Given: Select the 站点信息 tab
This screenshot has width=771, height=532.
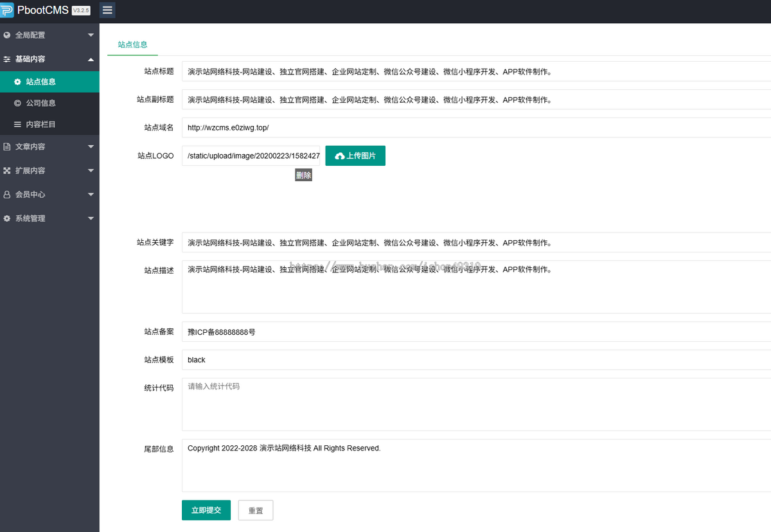Looking at the screenshot, I should [x=133, y=45].
